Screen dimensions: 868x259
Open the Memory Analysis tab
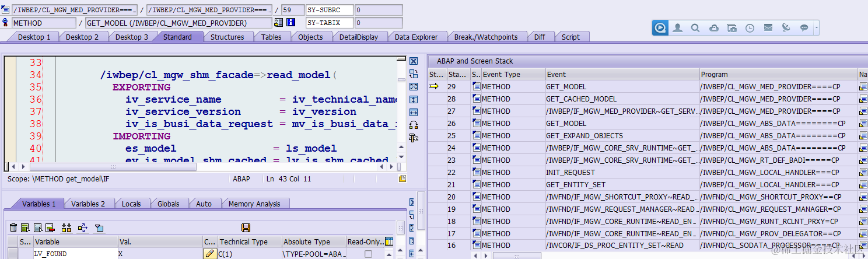[x=254, y=204]
